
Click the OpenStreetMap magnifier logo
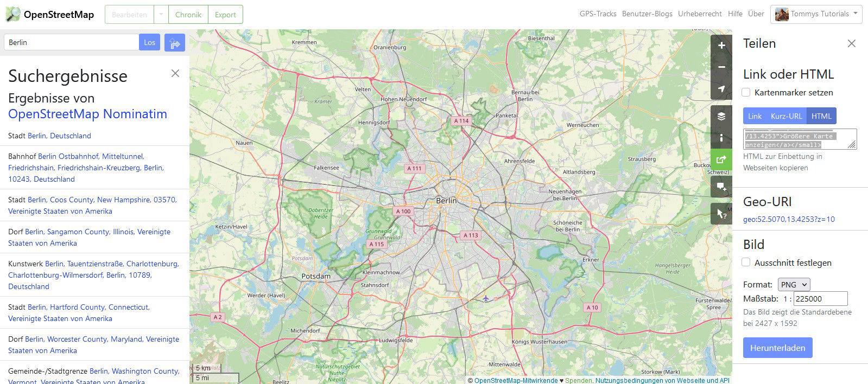pos(13,15)
